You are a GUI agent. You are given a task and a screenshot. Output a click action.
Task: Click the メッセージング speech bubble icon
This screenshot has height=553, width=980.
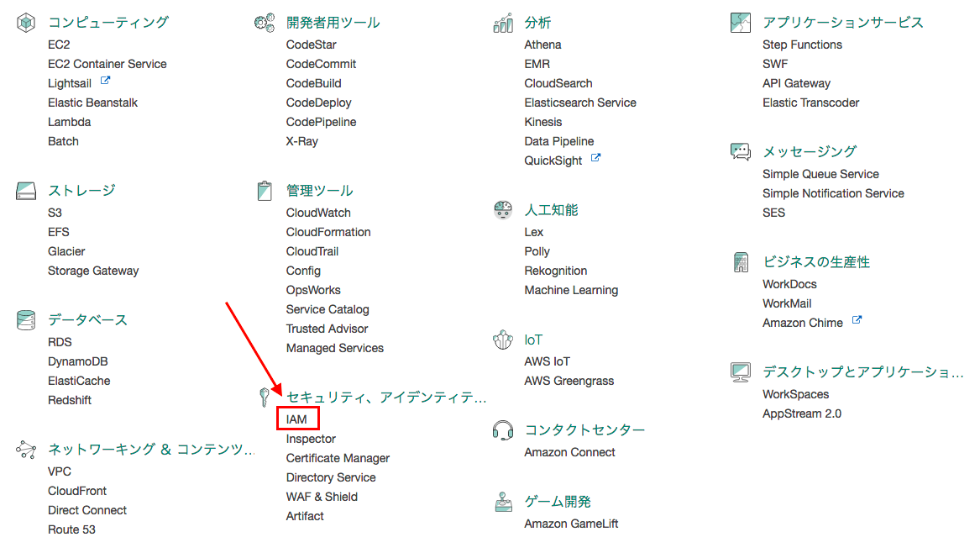pos(740,151)
